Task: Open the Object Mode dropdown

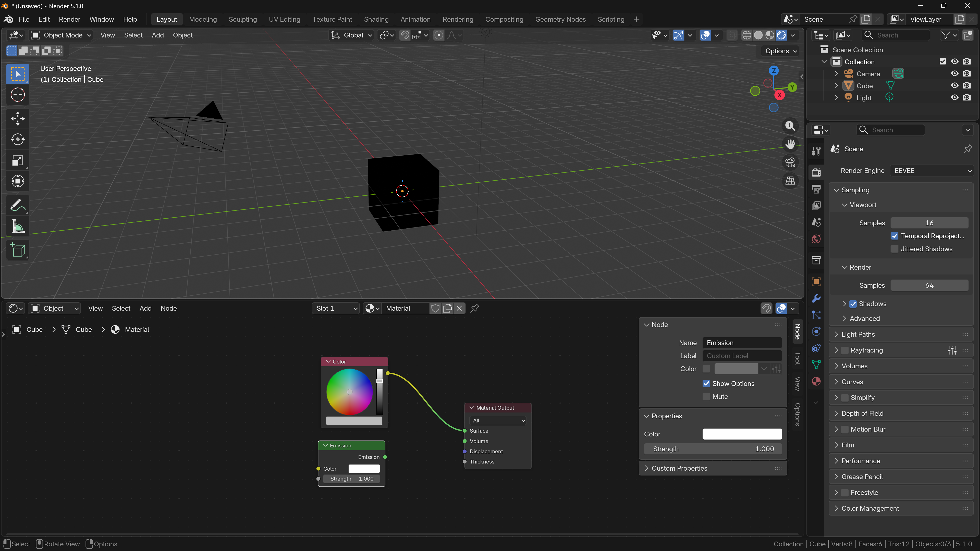Action: click(61, 35)
